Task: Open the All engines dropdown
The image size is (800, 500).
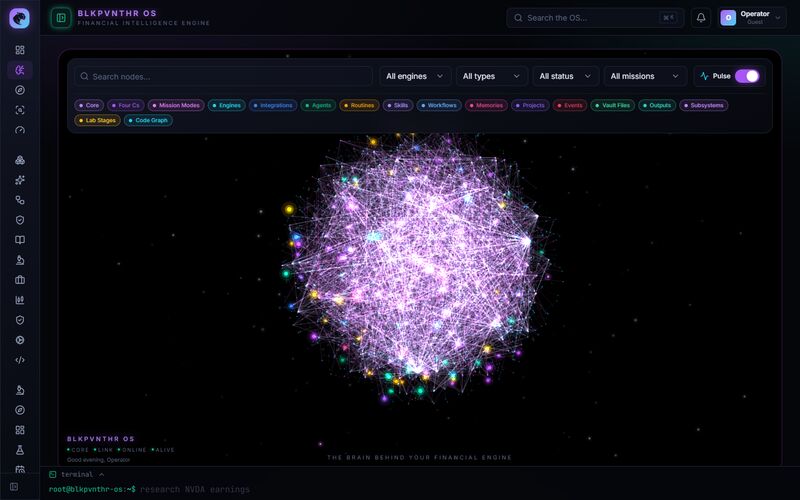Action: click(415, 76)
